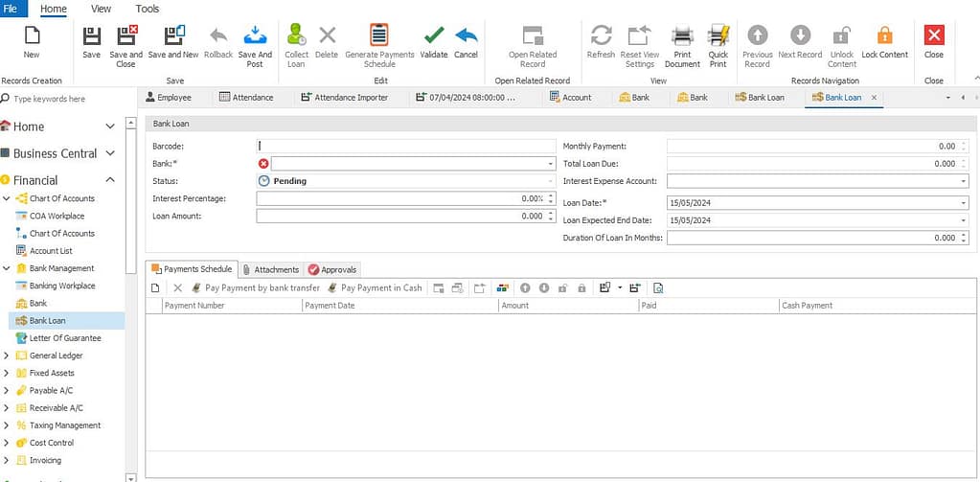Click the New record icon in ribbon
Viewport: 980px width, 482px height.
[x=32, y=35]
